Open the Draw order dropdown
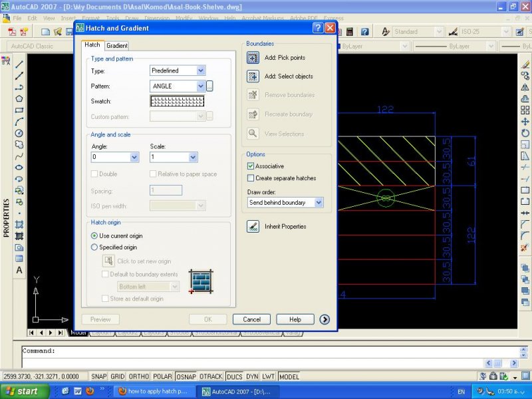 (319, 203)
